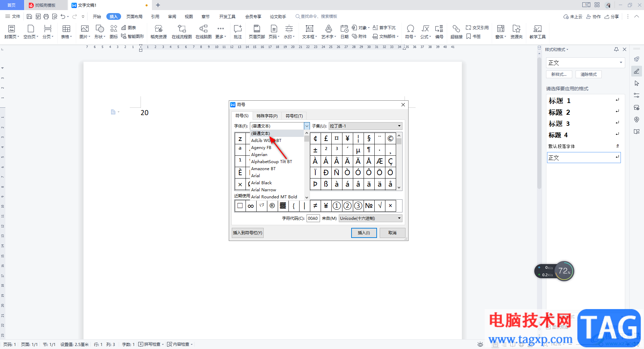Click the cover page (封面页) icon
This screenshot has width=644, height=349.
point(11,32)
